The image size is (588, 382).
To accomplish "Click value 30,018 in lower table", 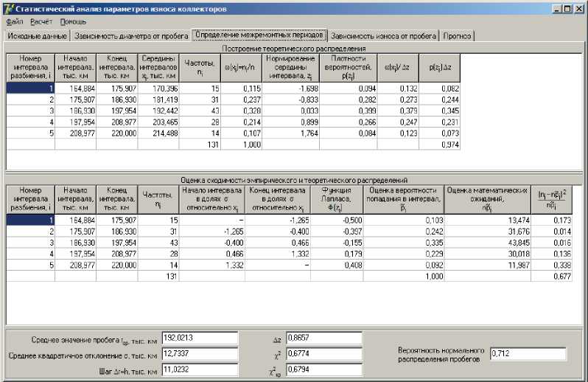I will [x=488, y=254].
